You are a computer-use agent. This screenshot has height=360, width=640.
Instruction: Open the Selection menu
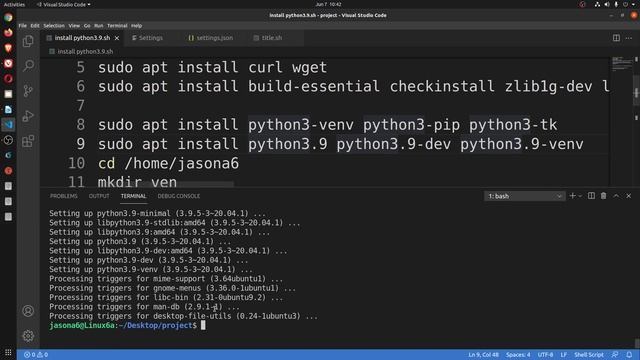54,26
